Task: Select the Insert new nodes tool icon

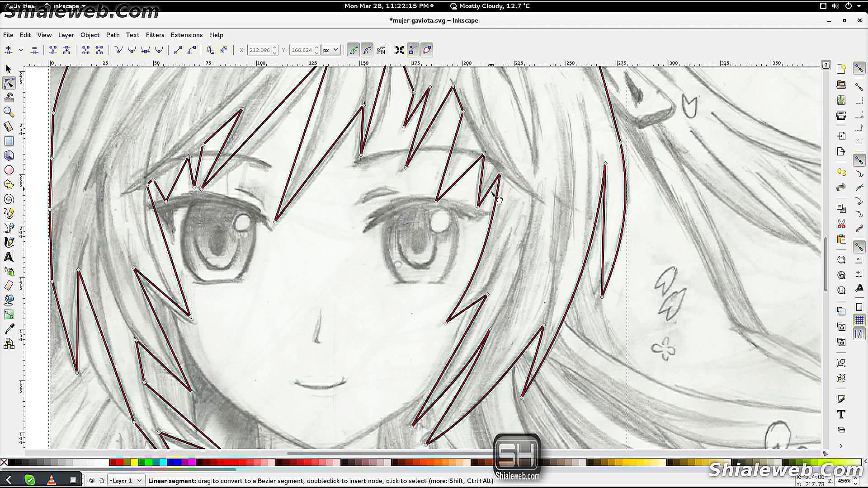Action: tap(8, 50)
